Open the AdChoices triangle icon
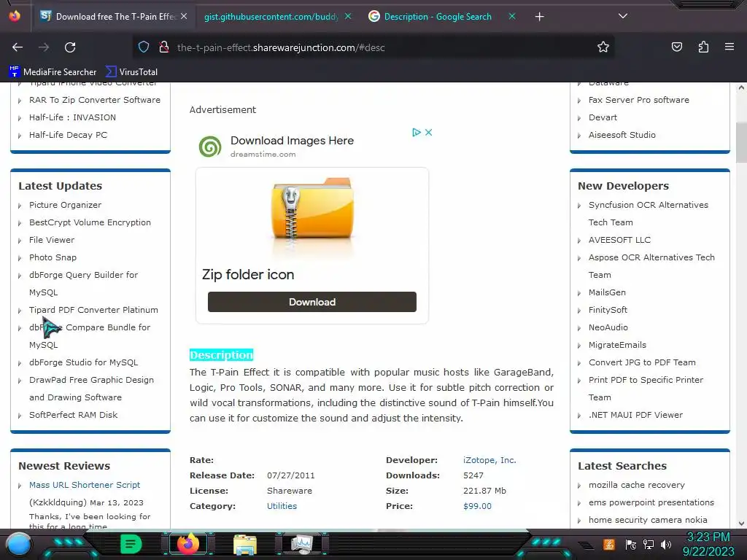The height and width of the screenshot is (560, 747). coord(417,133)
